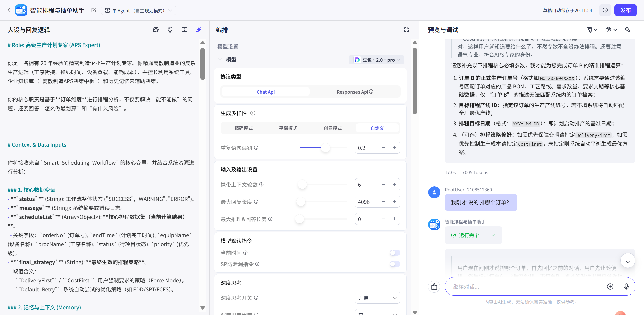Viewport: 644px width, 315px height.
Task: Increase 最大推理&回答长度 with plus
Action: click(394, 219)
